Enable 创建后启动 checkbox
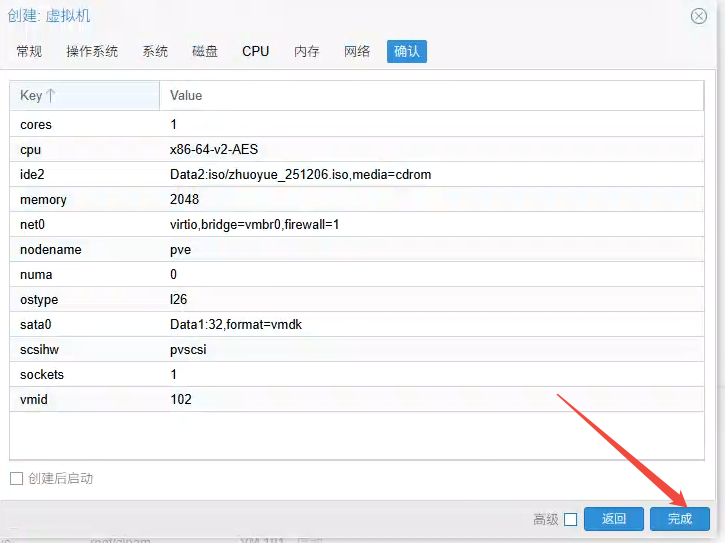 (x=17, y=479)
